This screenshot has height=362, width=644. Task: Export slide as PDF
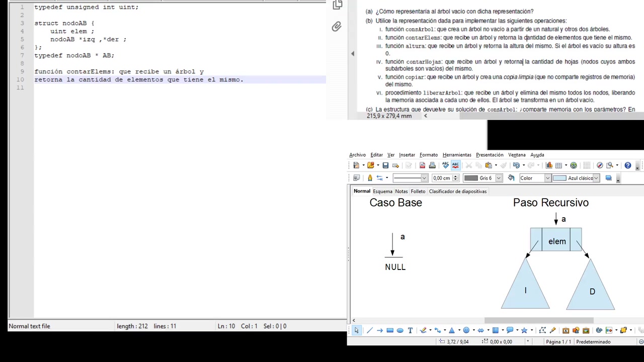point(422,165)
